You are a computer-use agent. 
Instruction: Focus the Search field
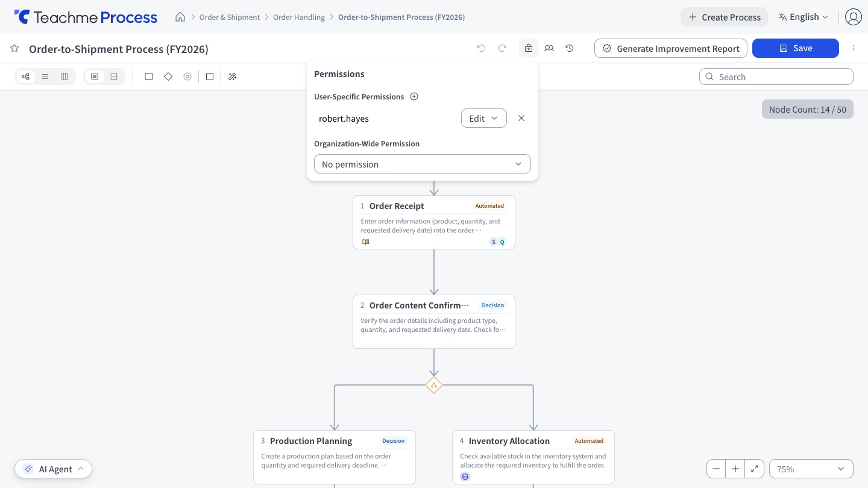[x=776, y=77]
